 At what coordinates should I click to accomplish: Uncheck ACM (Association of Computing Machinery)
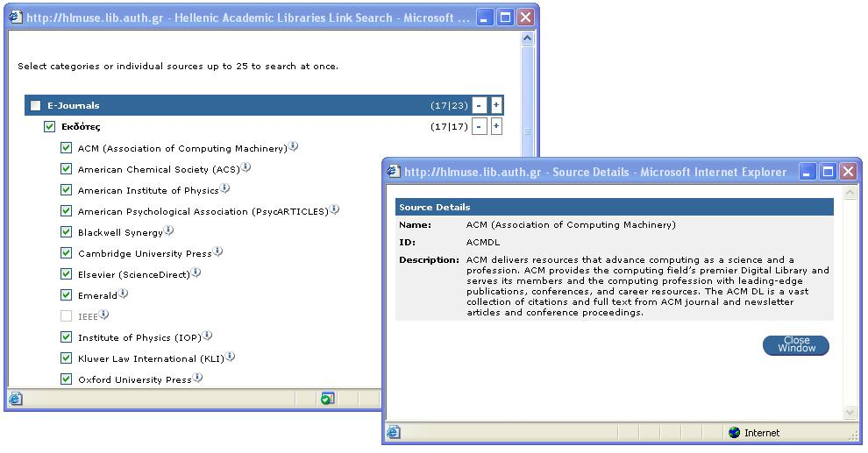coord(66,148)
